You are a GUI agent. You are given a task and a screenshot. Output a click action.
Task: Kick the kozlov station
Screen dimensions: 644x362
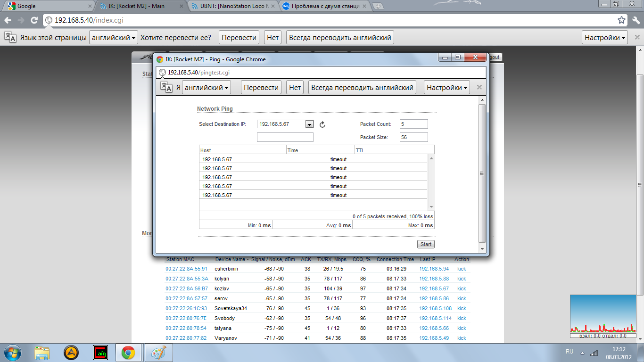461,288
